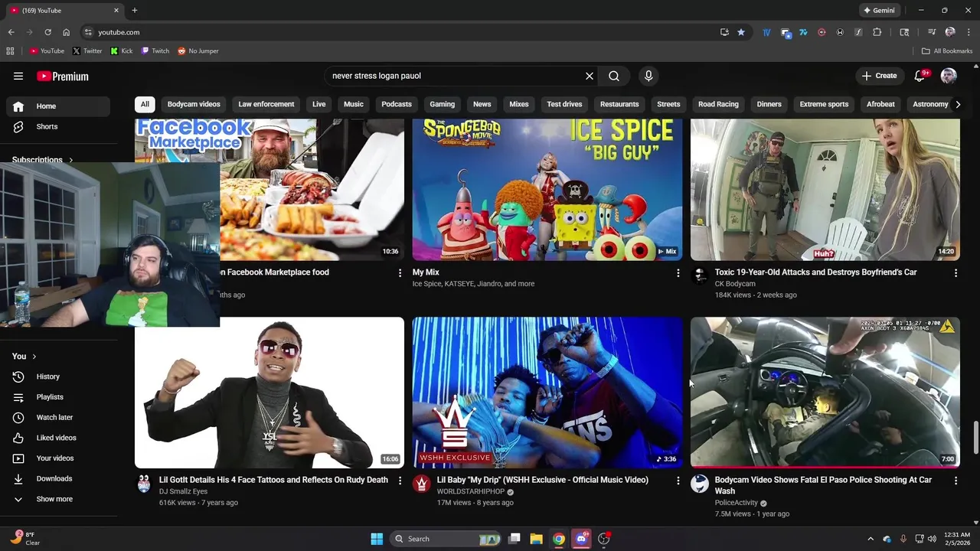Open DJ Smallz Eyes channel link
Viewport: 980px width, 551px height.
click(x=183, y=491)
